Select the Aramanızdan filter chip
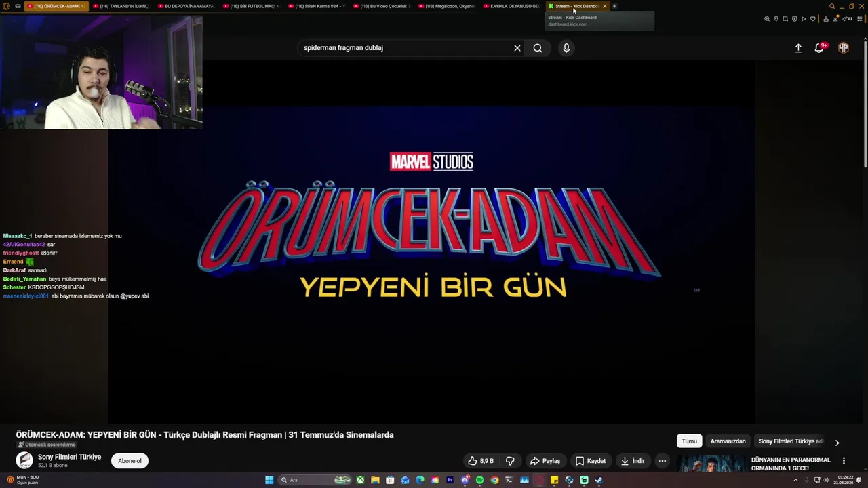Screen dimensions: 868x488 tap(728, 441)
